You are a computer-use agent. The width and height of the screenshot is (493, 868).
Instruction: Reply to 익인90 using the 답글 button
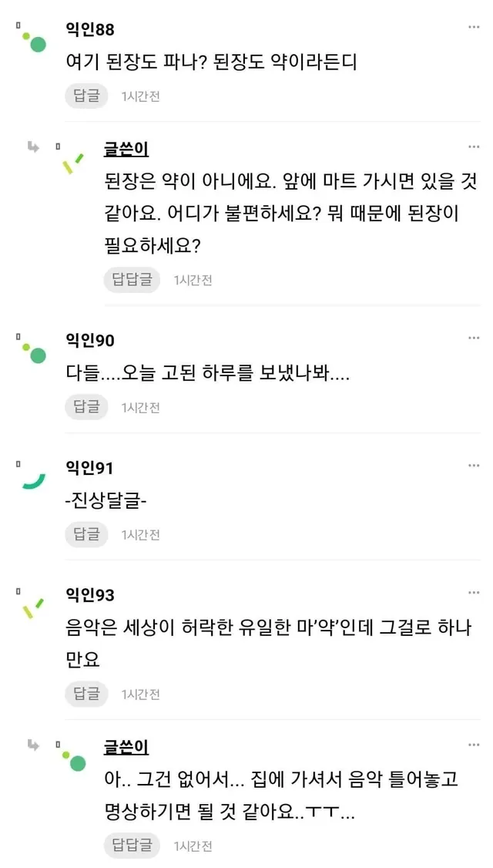tap(86, 407)
